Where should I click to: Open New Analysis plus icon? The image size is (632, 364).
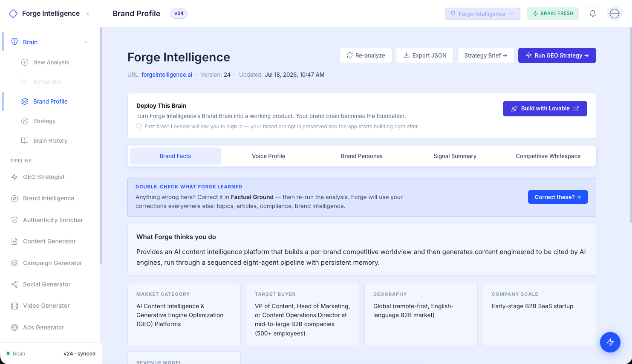click(x=25, y=62)
